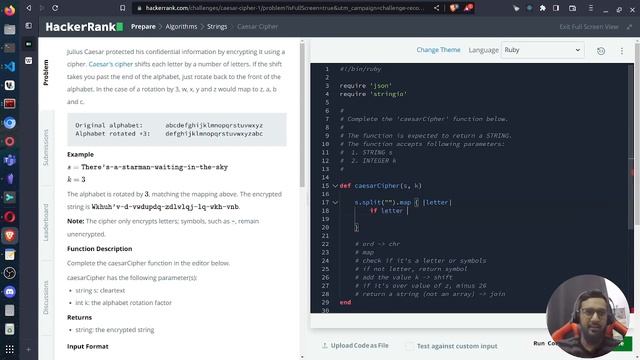Click 'require 'json'' on line 3
This screenshot has height=360, width=640.
coord(366,86)
